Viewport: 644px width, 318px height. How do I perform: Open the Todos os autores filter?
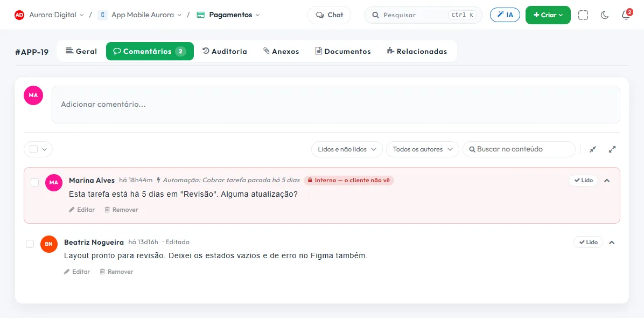(422, 149)
